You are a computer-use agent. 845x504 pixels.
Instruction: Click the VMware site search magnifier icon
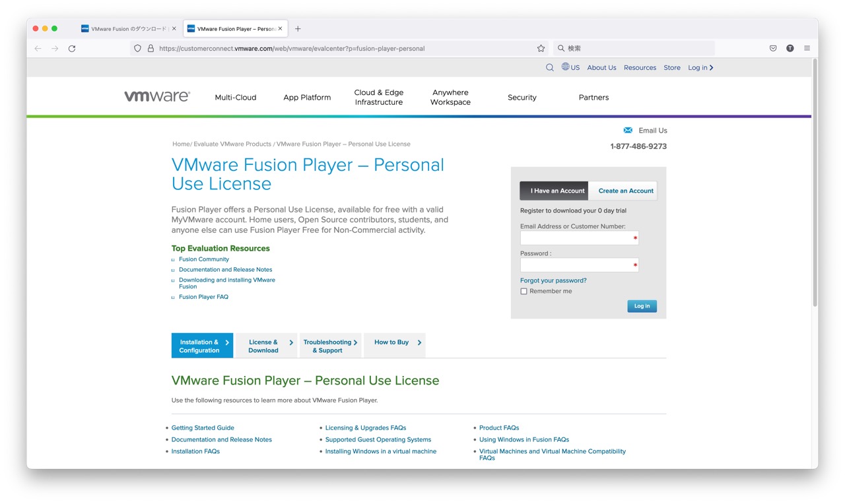pos(550,67)
